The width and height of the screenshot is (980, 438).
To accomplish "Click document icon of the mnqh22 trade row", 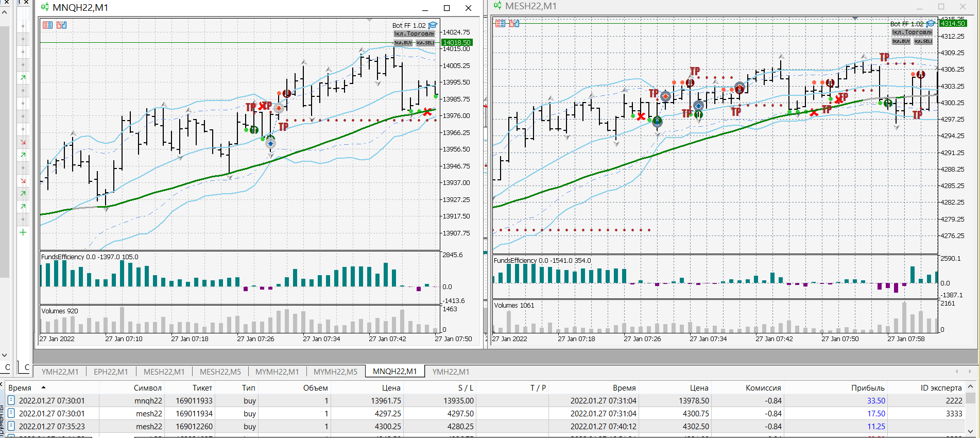I will pyautogui.click(x=11, y=400).
